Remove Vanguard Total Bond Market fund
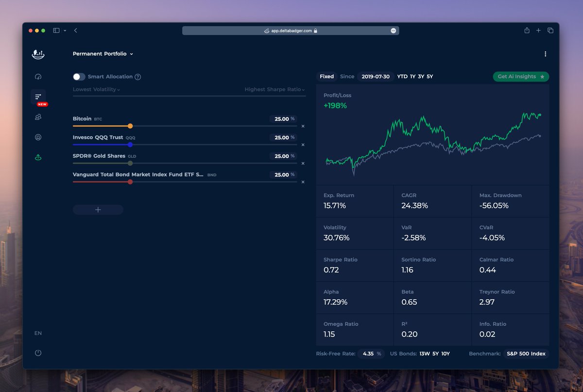Viewport: 583px width, 392px height. coord(303,182)
